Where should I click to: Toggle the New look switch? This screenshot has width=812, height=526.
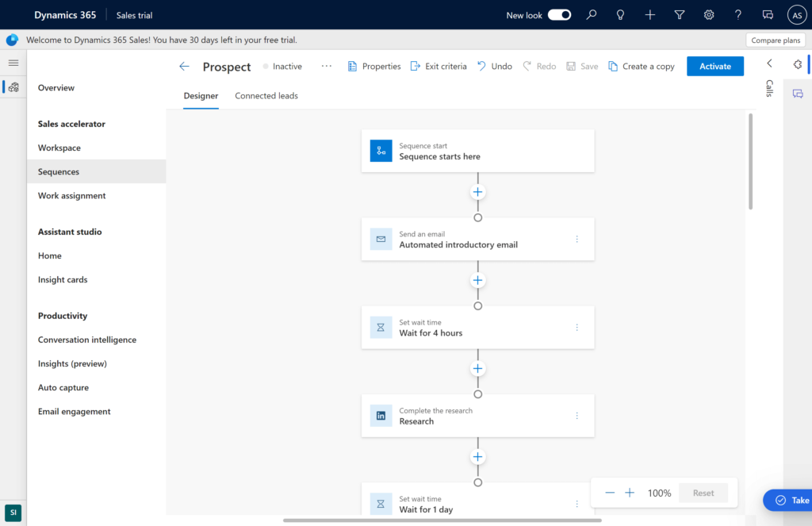point(559,15)
